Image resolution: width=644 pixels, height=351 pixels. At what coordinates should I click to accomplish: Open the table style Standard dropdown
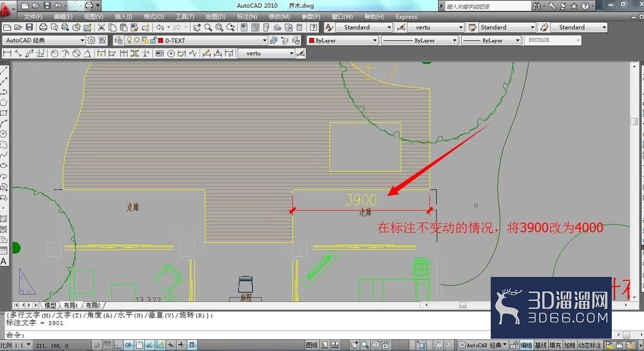tap(507, 28)
